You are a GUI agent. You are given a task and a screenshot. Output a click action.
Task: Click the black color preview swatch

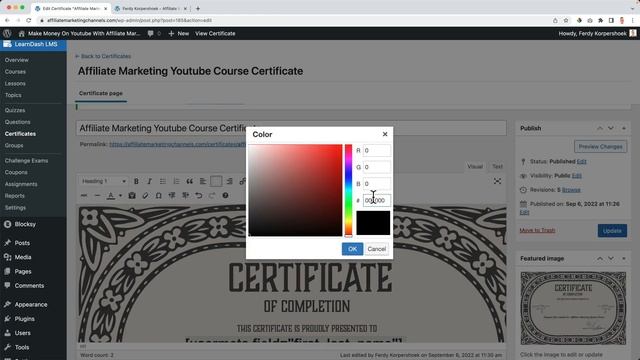(x=373, y=223)
